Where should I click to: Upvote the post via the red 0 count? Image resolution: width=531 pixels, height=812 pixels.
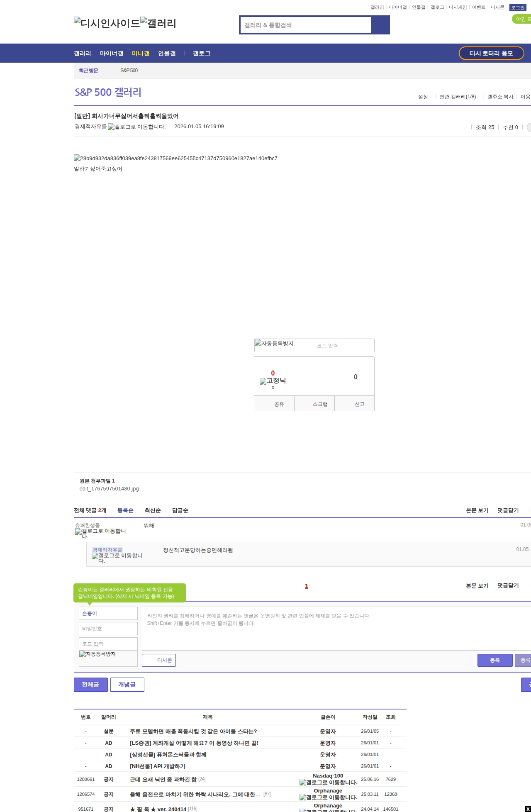[x=273, y=373]
